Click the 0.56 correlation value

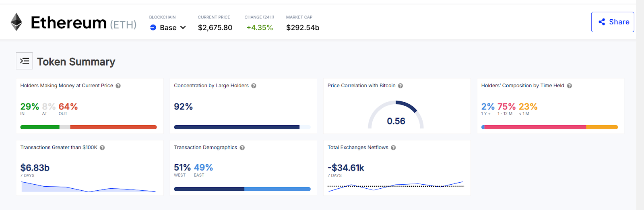click(x=396, y=121)
